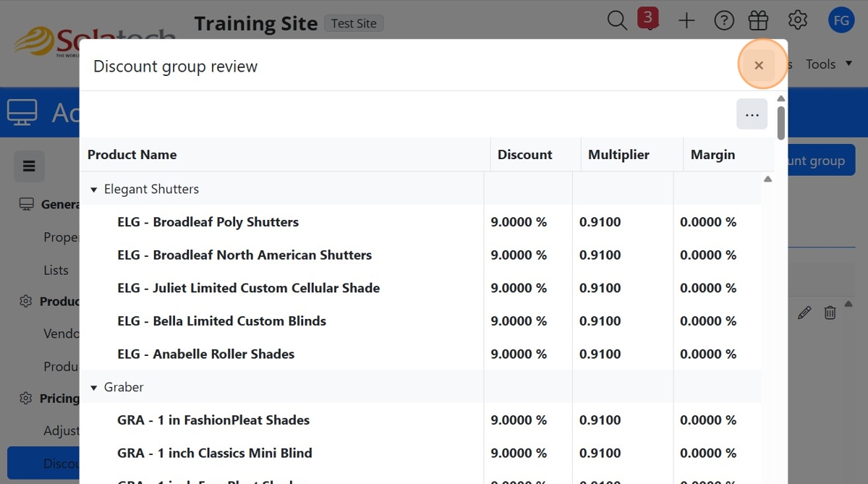Toggle the hamburger sidebar menu button
868x484 pixels.
tap(30, 166)
